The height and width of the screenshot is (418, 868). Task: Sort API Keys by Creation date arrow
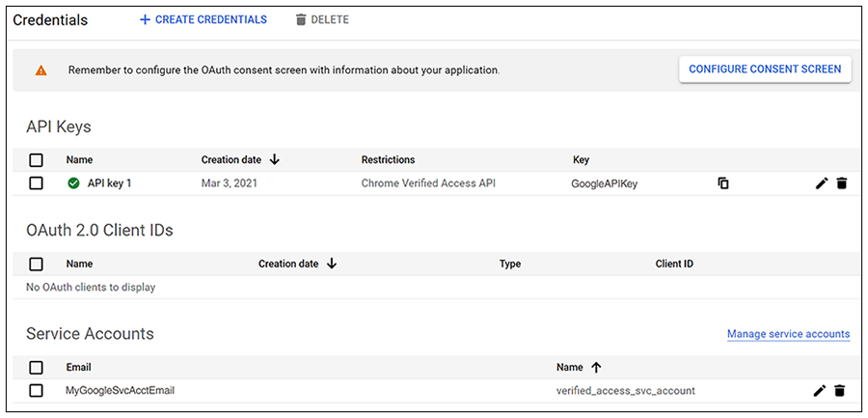click(x=274, y=159)
